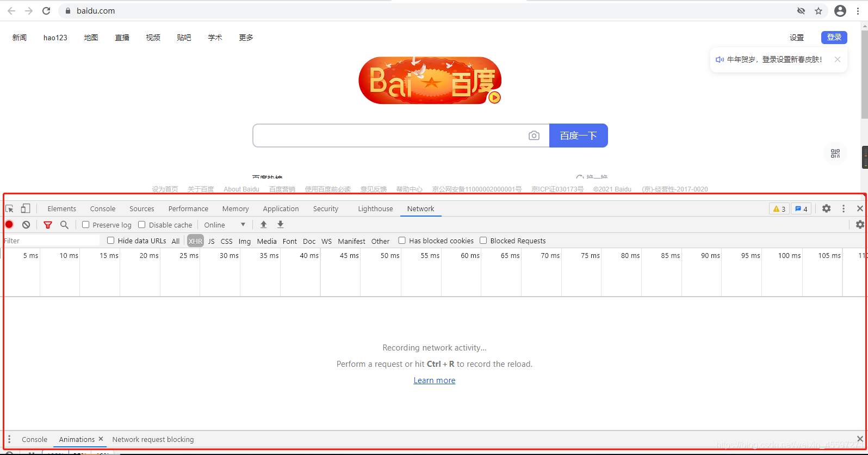
Task: Check Blocked Requests
Action: pyautogui.click(x=483, y=240)
